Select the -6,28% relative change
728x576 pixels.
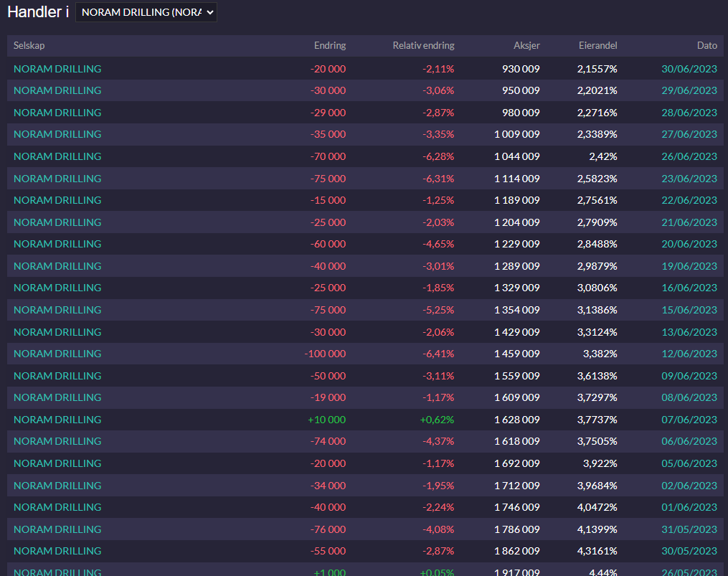[x=438, y=156]
